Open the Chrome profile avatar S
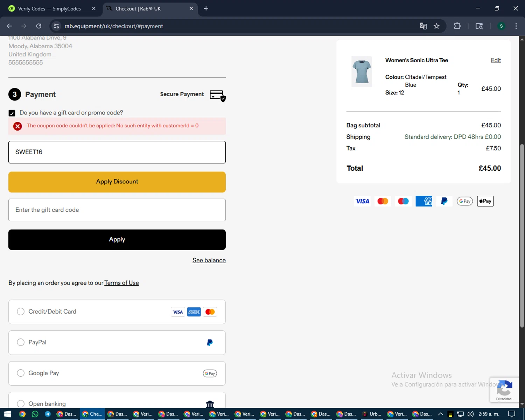The height and width of the screenshot is (420, 525). [x=501, y=26]
